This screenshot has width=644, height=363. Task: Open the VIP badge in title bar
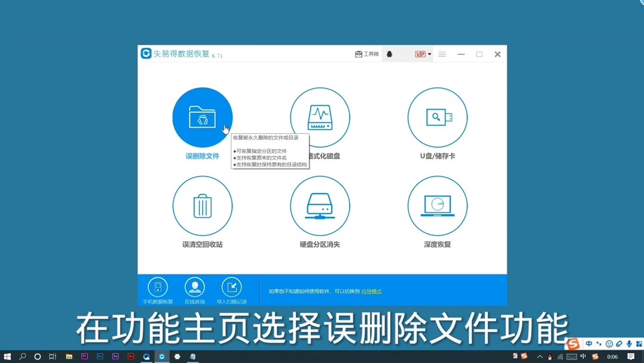point(420,54)
